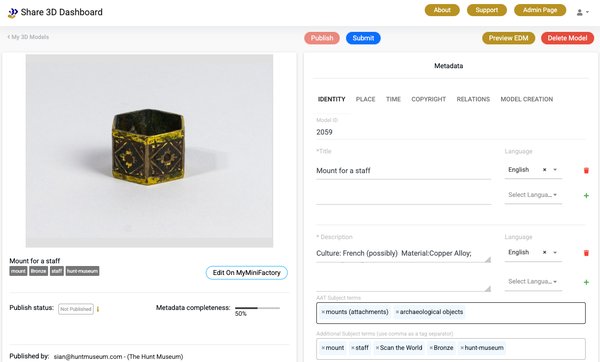600x362 pixels.
Task: Click the Mount for a staff title field
Action: (x=403, y=171)
